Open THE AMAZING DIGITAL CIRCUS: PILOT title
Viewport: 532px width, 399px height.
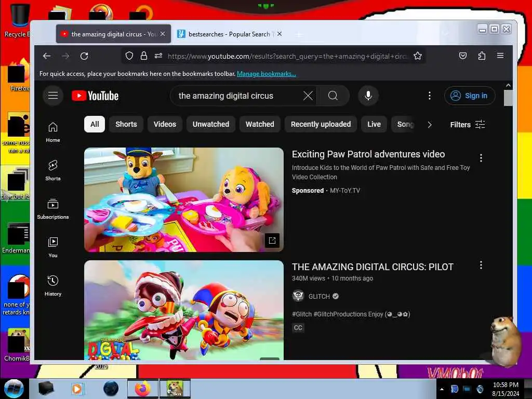373,267
